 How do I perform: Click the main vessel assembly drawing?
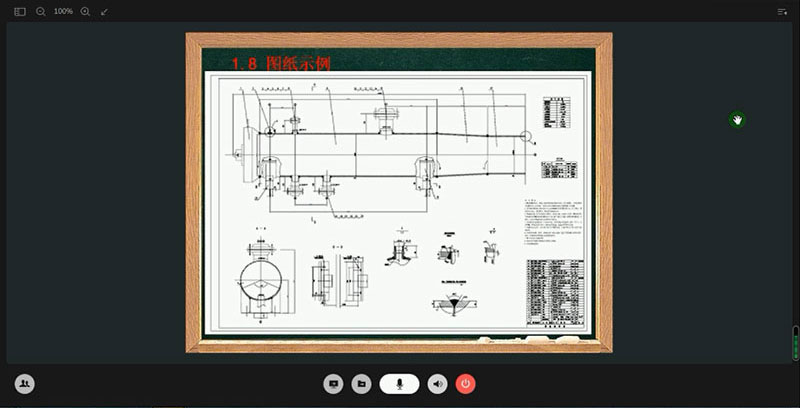(380, 145)
